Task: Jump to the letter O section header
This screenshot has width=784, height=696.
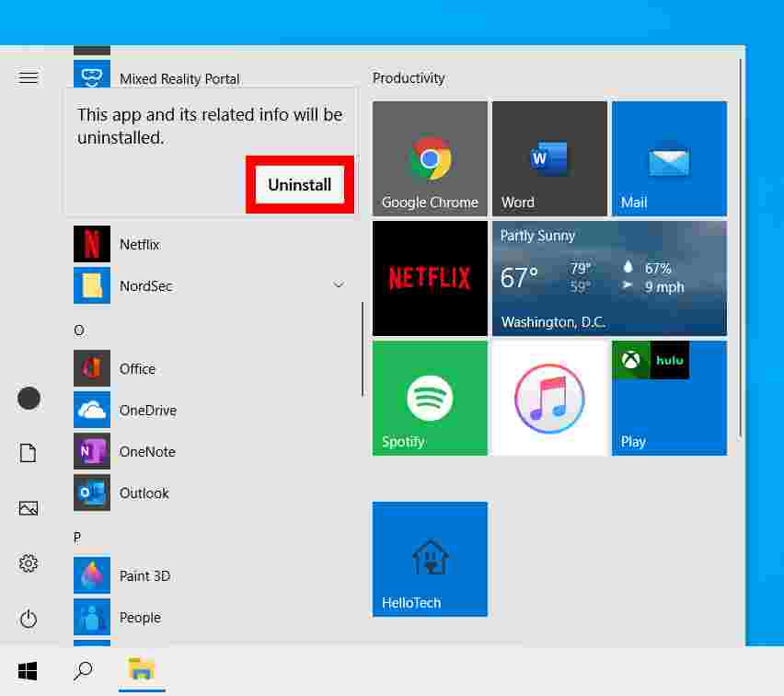Action: (79, 331)
